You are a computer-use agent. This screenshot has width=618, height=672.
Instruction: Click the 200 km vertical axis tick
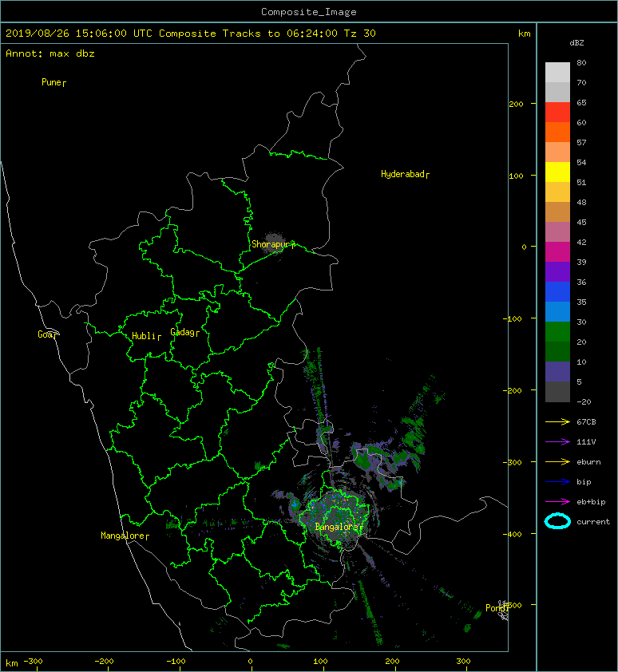click(x=517, y=104)
